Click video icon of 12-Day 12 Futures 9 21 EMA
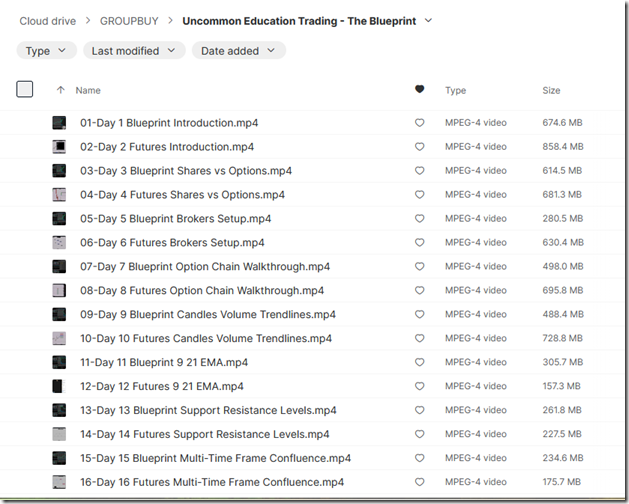The height and width of the screenshot is (504, 629). coord(59,386)
